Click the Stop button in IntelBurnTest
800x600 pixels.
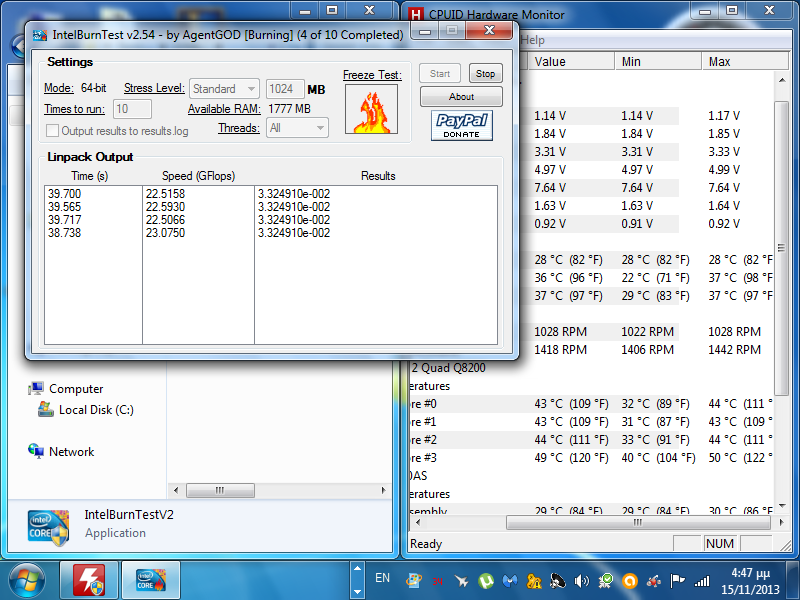[486, 73]
